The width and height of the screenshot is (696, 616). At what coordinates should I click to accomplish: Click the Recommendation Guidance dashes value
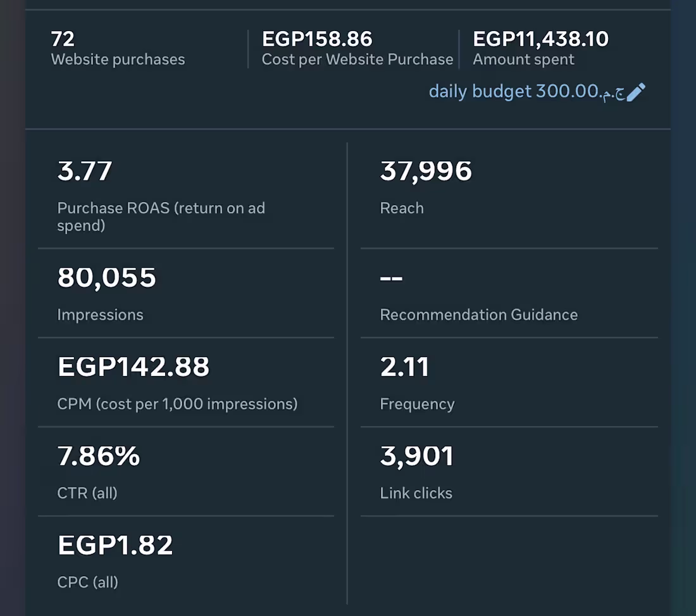pos(391,279)
